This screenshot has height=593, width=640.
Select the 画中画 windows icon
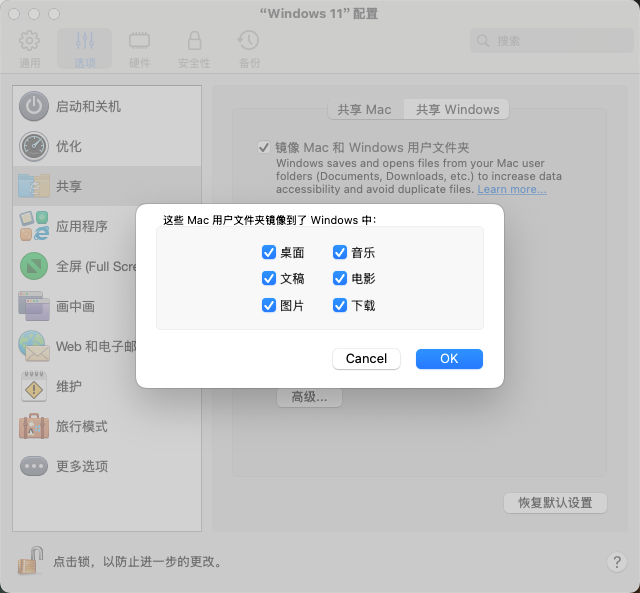click(34, 306)
